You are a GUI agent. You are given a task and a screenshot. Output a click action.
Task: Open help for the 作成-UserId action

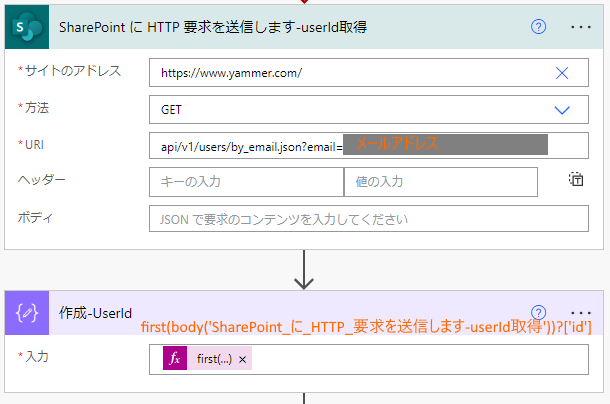(538, 312)
